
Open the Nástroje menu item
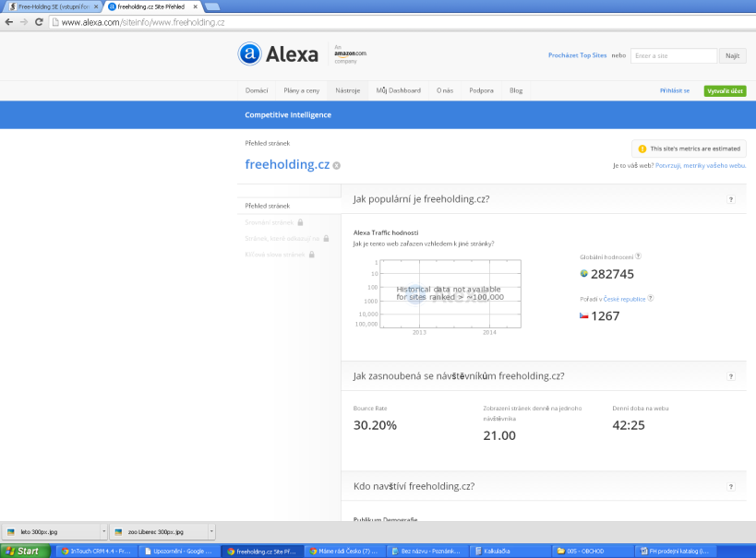tap(348, 90)
